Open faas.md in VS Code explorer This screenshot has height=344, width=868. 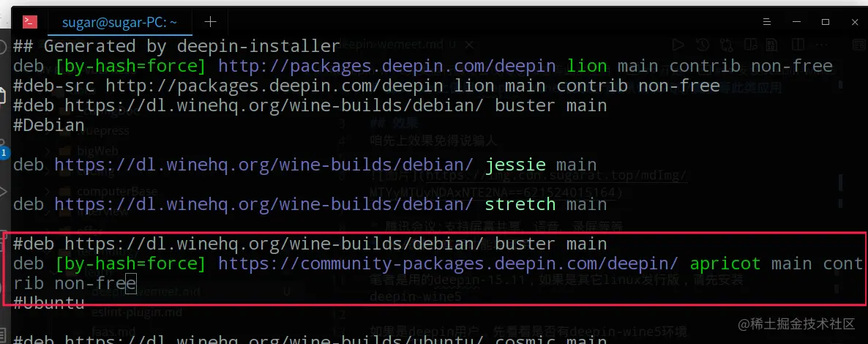(x=112, y=332)
